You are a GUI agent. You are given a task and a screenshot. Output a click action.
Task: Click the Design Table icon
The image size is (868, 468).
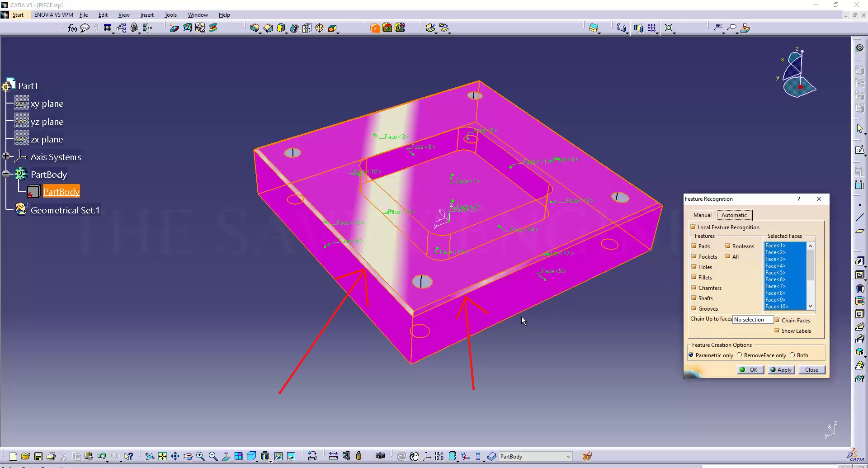[108, 28]
